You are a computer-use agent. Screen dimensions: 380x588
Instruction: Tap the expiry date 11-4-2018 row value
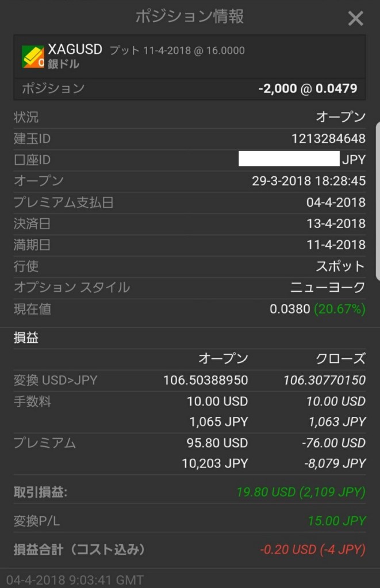336,245
